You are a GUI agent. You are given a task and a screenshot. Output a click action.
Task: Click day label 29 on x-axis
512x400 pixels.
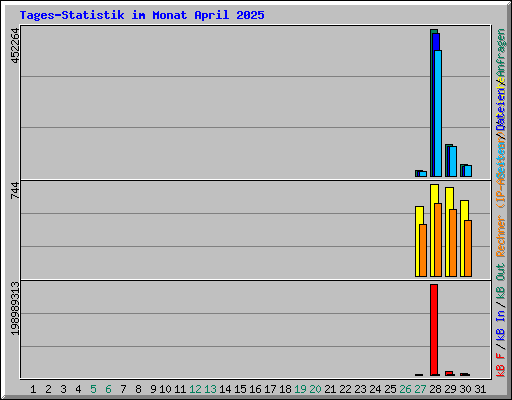click(x=450, y=389)
